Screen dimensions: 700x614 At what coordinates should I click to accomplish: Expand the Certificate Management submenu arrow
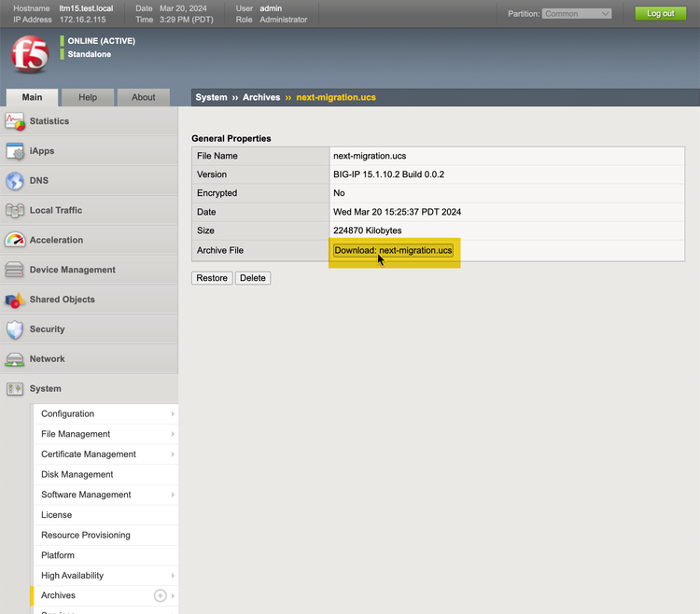[173, 454]
